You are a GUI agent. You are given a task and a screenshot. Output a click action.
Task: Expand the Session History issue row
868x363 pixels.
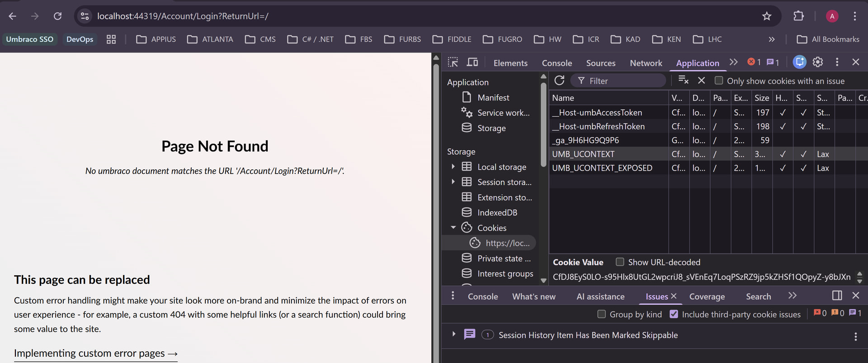453,334
